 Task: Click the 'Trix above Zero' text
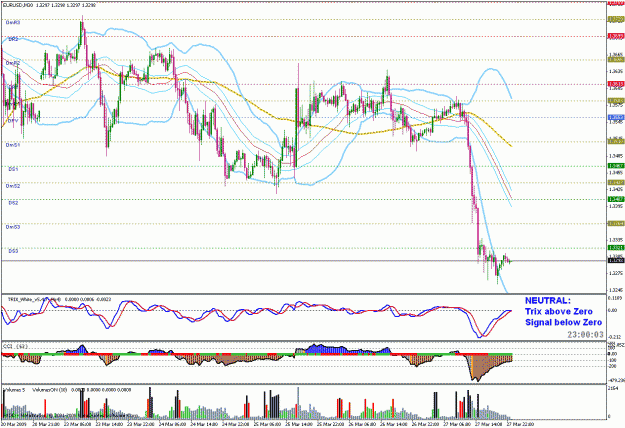click(x=559, y=312)
